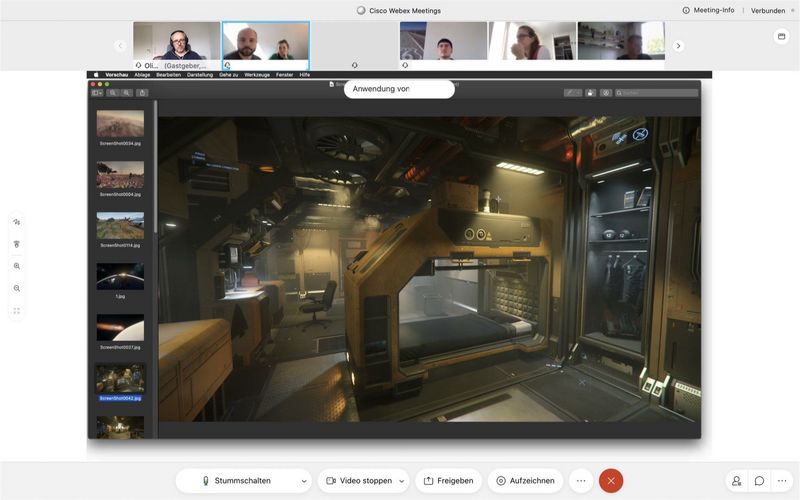Select the host Oli video thumbnail
Screen dimensions: 800x500
click(177, 45)
